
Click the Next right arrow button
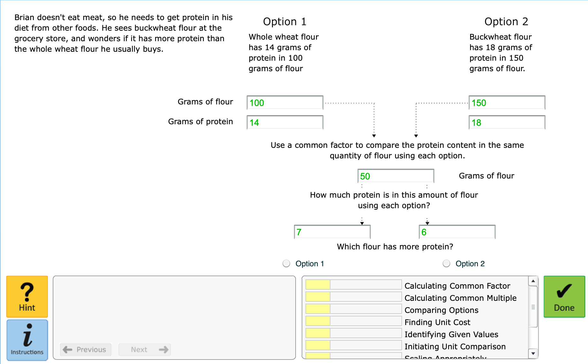point(144,350)
